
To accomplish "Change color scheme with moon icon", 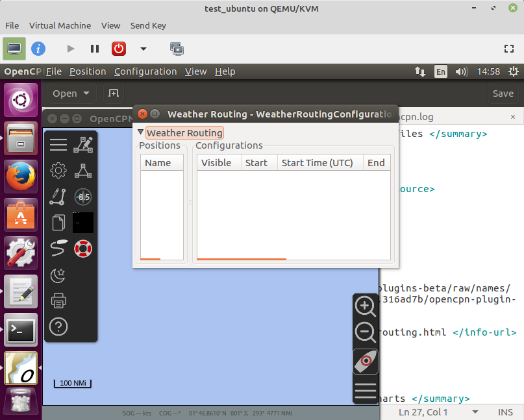I will (x=58, y=275).
